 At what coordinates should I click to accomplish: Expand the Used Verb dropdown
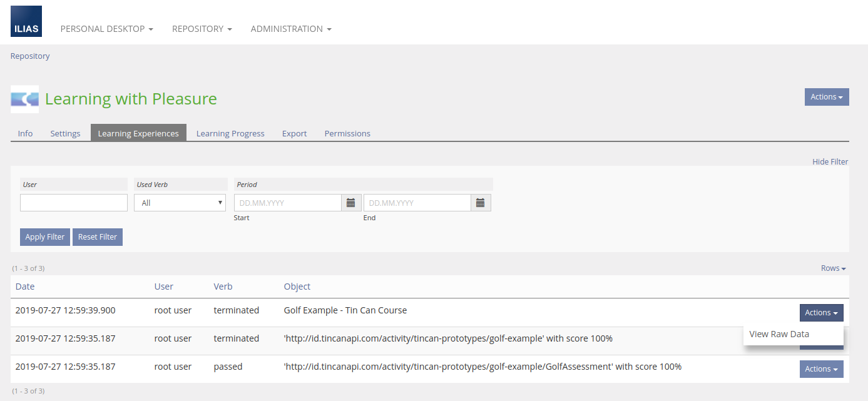pyautogui.click(x=180, y=203)
